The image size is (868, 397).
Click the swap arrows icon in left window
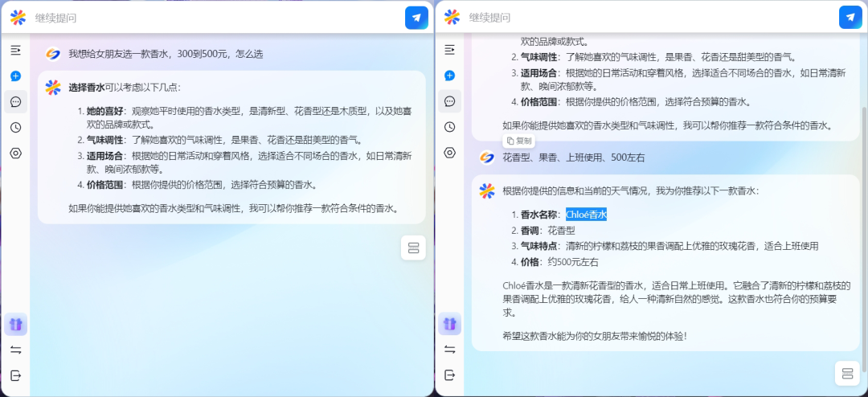[15, 350]
